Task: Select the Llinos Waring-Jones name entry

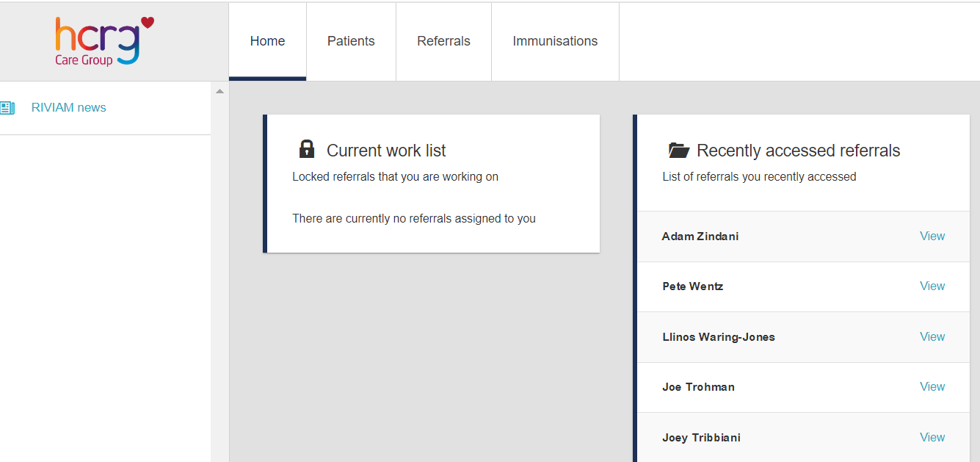Action: point(719,337)
